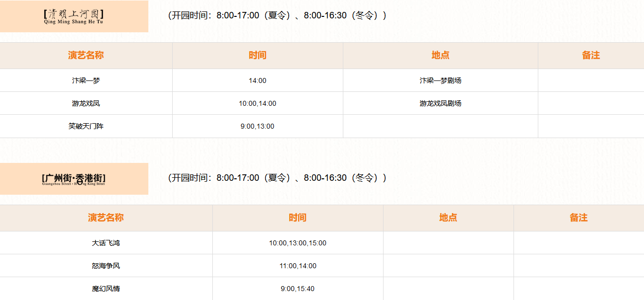Click the 地点 header in the second table
Viewport: 644px width, 300px height.
[448, 218]
